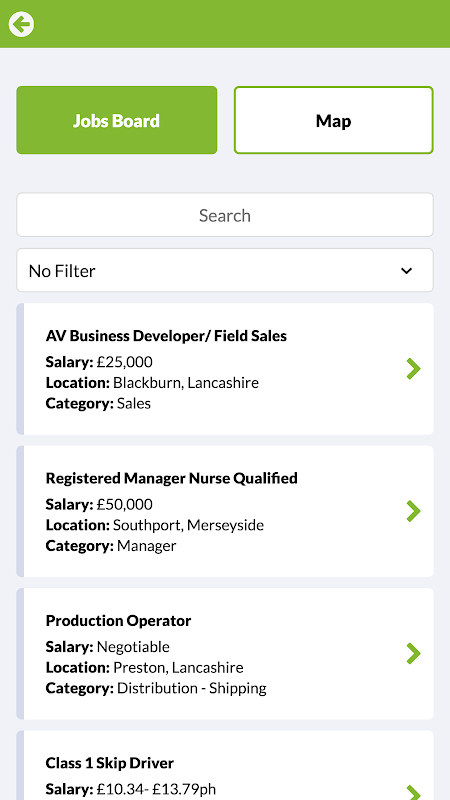Select the Blackburn, Lancashire location text
Screen dimensions: 450x800
pos(186,383)
